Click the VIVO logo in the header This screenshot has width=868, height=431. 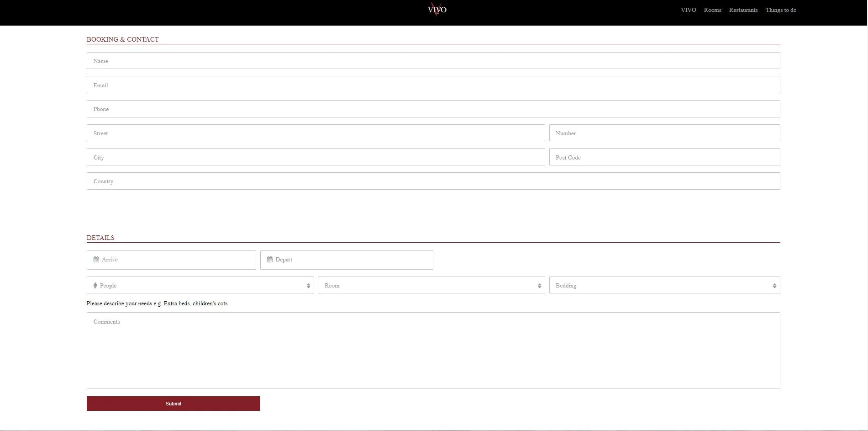(437, 9)
